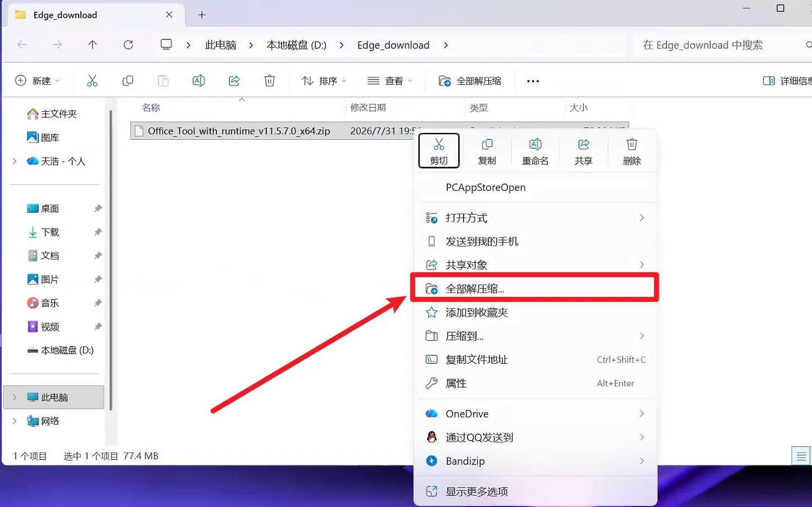
Task: Open the 排序 (Sort) dropdown
Action: [324, 81]
